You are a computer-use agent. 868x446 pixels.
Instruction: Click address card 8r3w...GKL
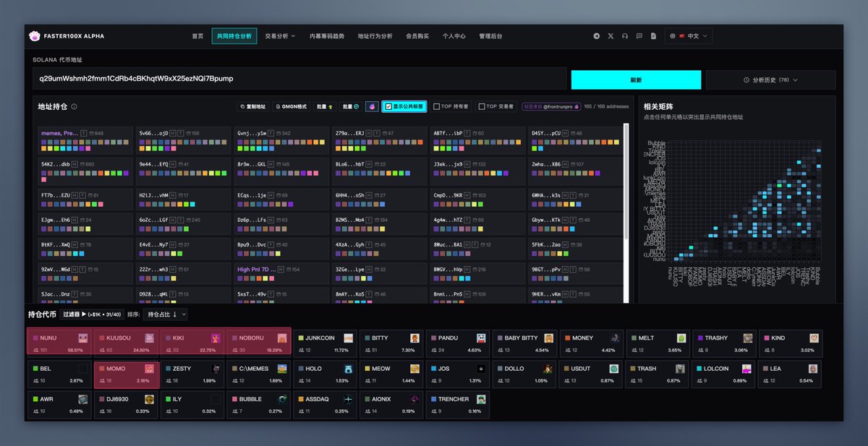pos(281,171)
